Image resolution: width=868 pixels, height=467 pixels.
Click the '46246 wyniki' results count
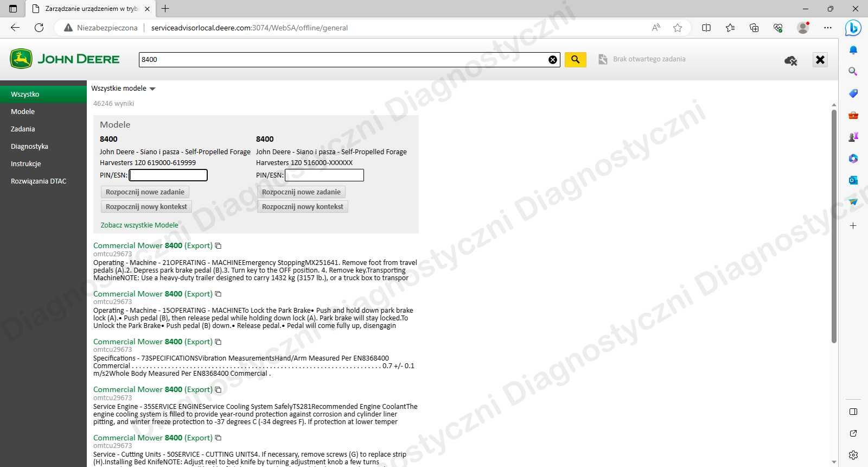113,103
